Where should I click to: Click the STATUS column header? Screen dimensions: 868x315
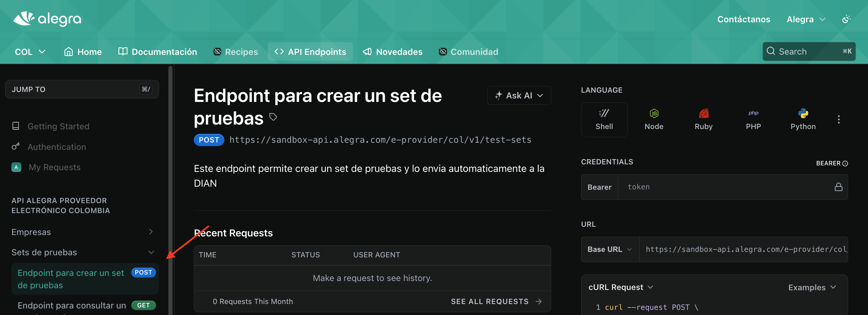[x=305, y=255]
